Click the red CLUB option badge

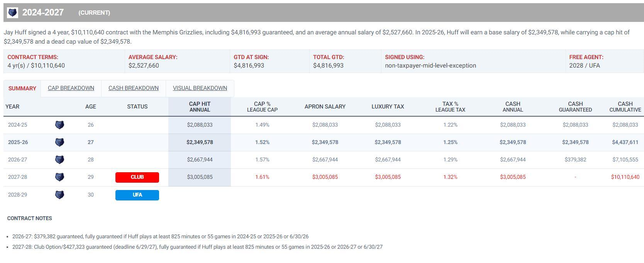(x=137, y=177)
